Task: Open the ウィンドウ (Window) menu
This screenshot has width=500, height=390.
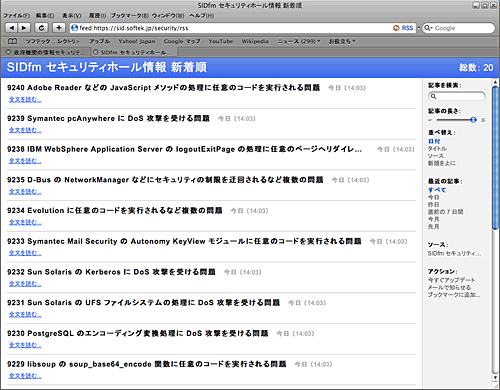Action: click(168, 16)
